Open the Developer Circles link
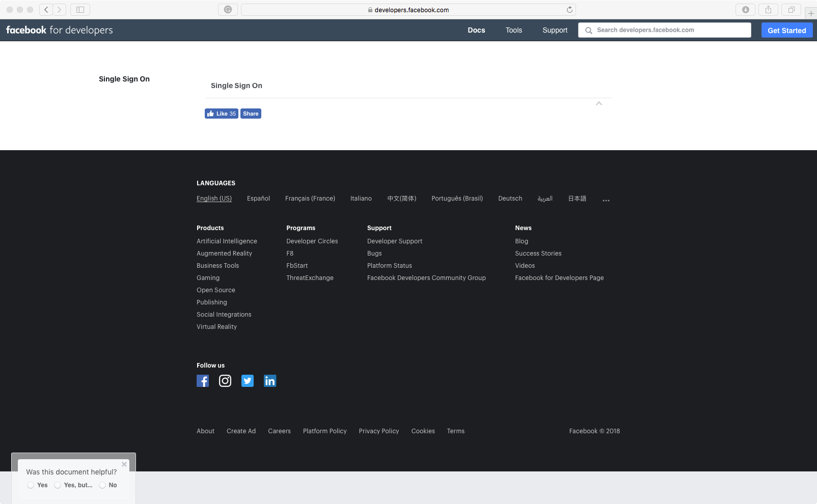This screenshot has width=817, height=504. [x=312, y=241]
